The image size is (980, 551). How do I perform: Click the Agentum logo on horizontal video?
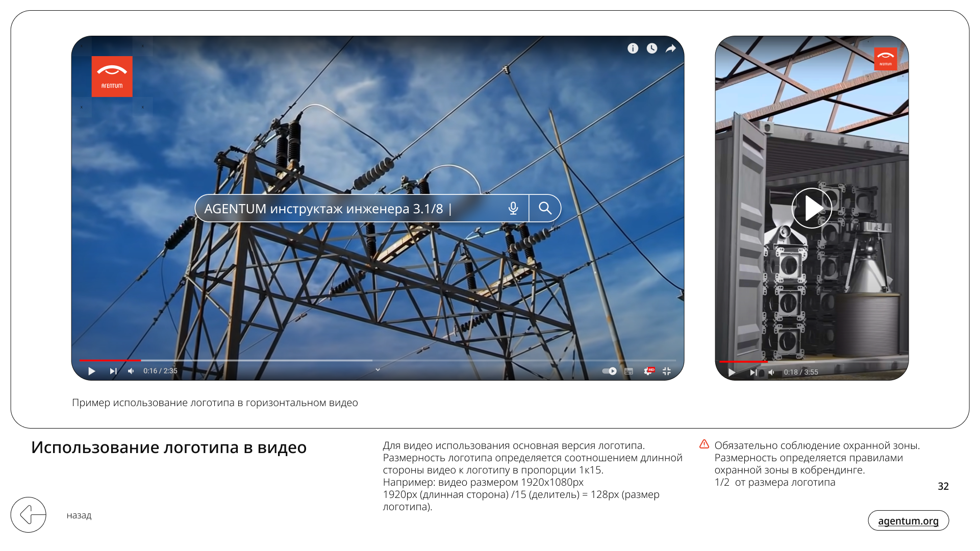[x=112, y=77]
